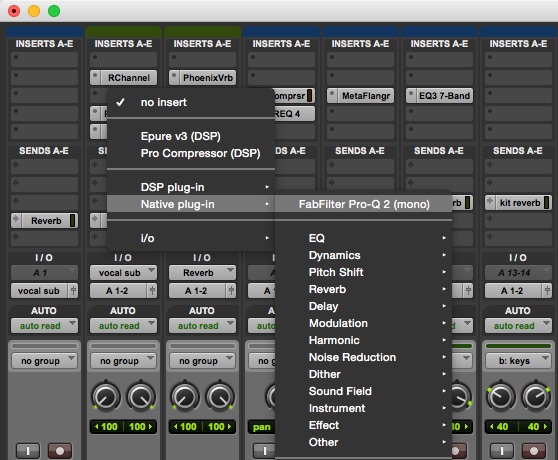Open first channel 'no group' dropdown
558x460 pixels.
coord(44,361)
